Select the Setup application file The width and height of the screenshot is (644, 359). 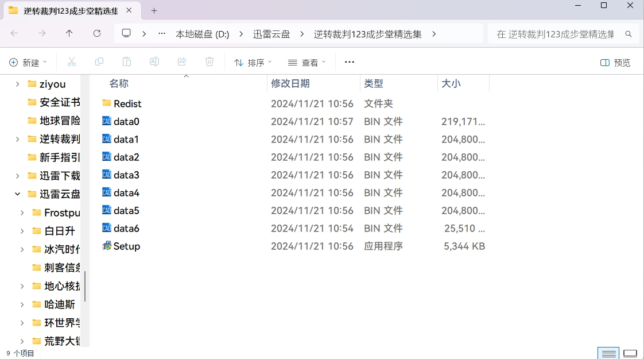tap(126, 246)
